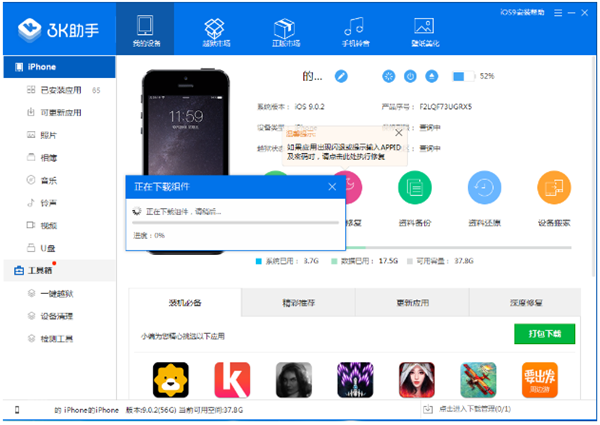Click the music disc sidebar icon

point(31,180)
